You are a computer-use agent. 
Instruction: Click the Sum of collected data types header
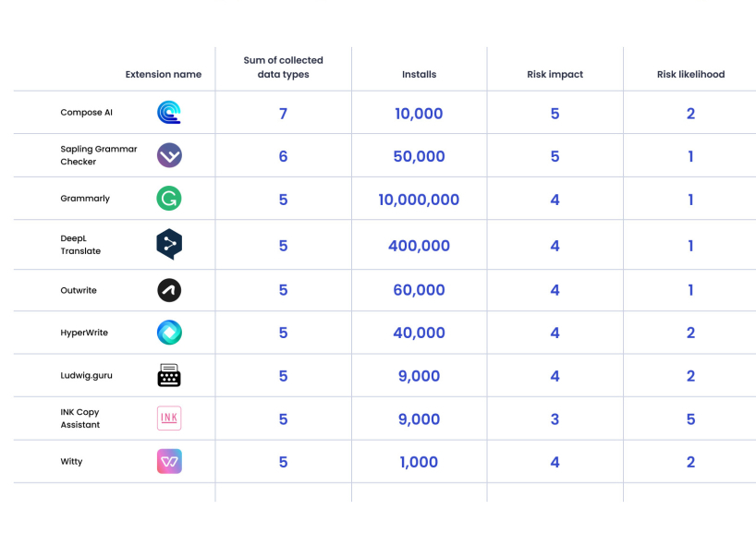(x=283, y=67)
